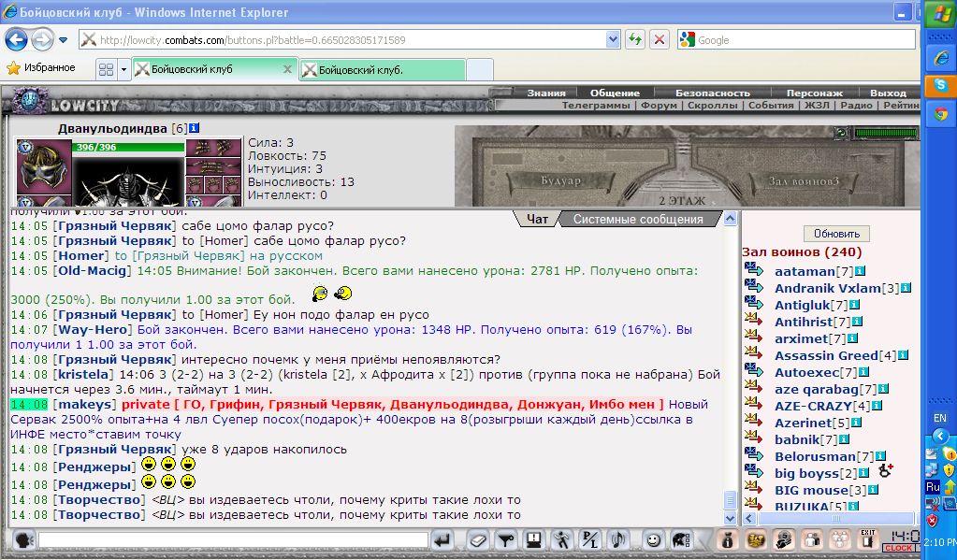The image size is (957, 560).
Task: Click the masked figure icon in bottom bar
Action: pos(784,539)
